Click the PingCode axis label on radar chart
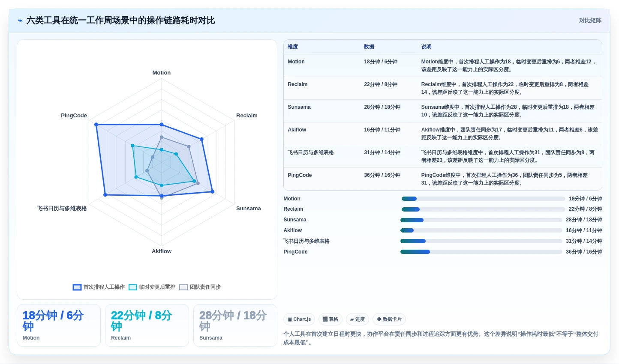The height and width of the screenshot is (364, 619). click(74, 116)
